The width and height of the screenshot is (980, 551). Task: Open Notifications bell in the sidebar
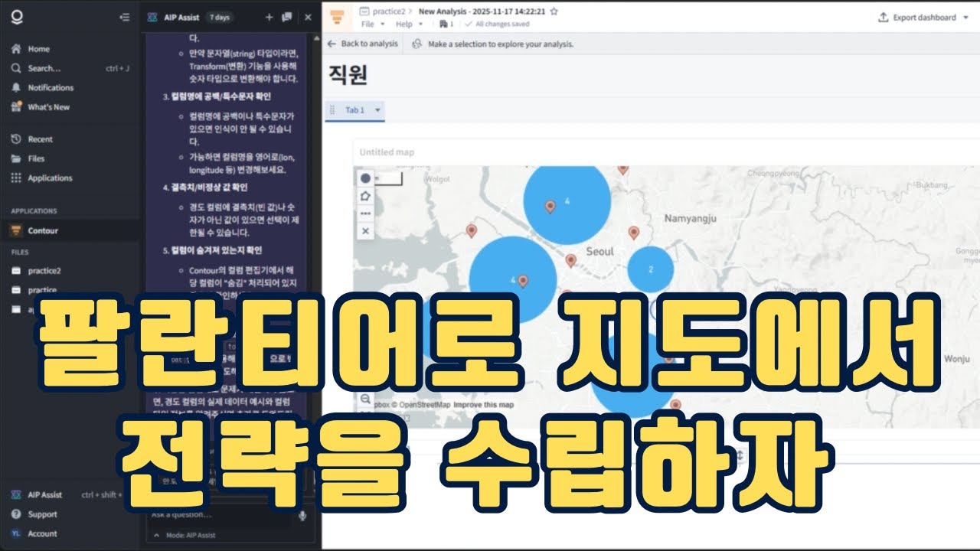pos(51,88)
